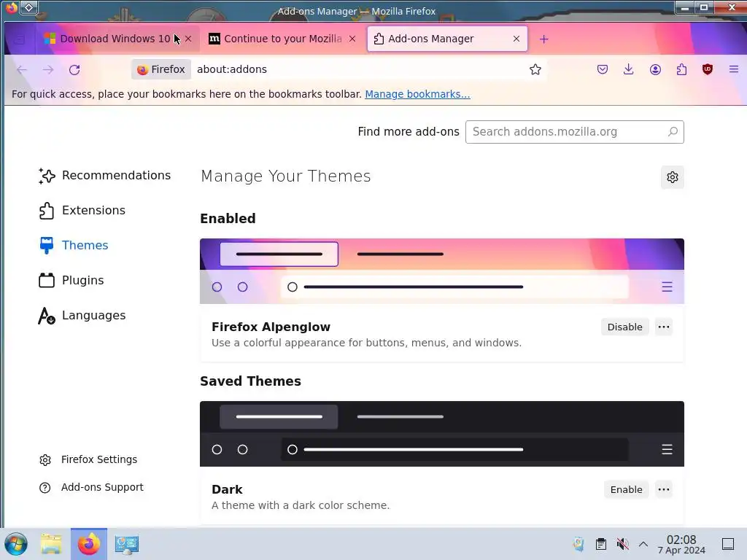This screenshot has height=560, width=747.
Task: Click the Dark theme title
Action: (227, 489)
